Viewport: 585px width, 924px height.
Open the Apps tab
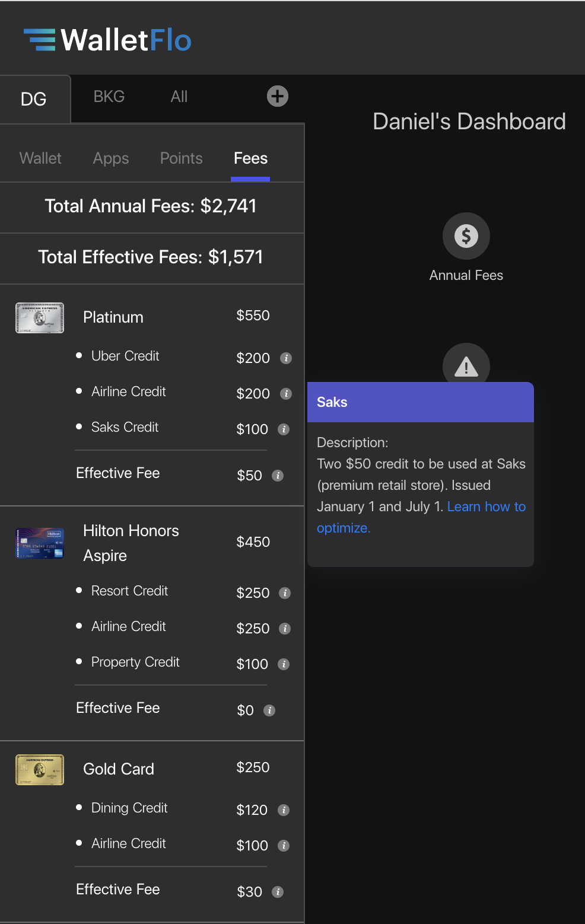tap(111, 158)
